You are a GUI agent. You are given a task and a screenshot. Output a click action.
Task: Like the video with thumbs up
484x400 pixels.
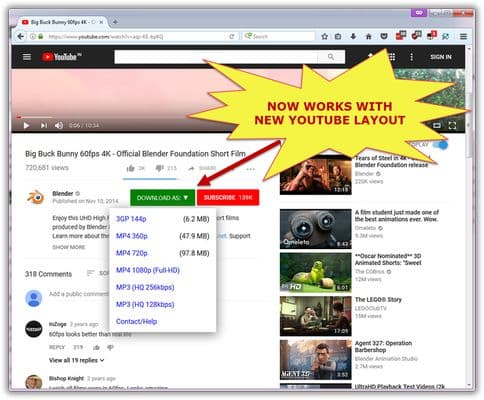click(x=130, y=168)
